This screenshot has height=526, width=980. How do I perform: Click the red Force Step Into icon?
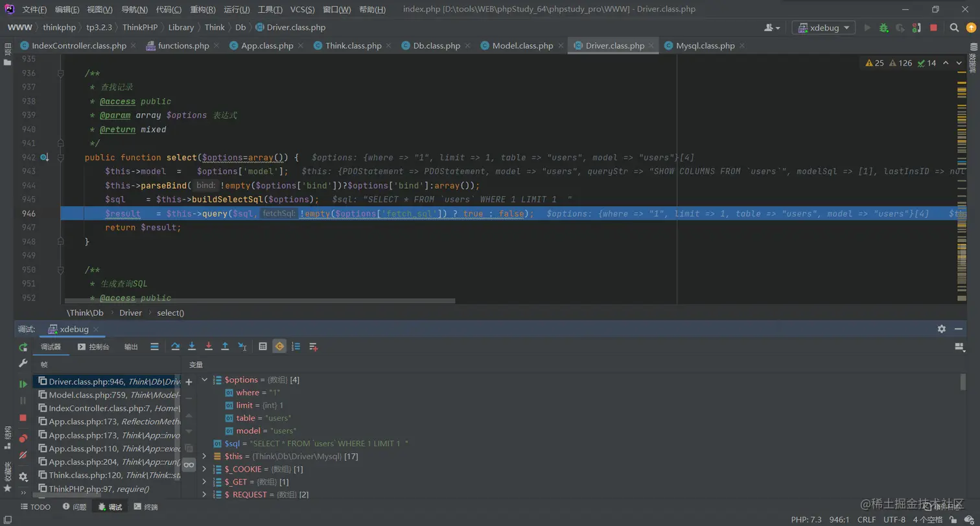[209, 346]
